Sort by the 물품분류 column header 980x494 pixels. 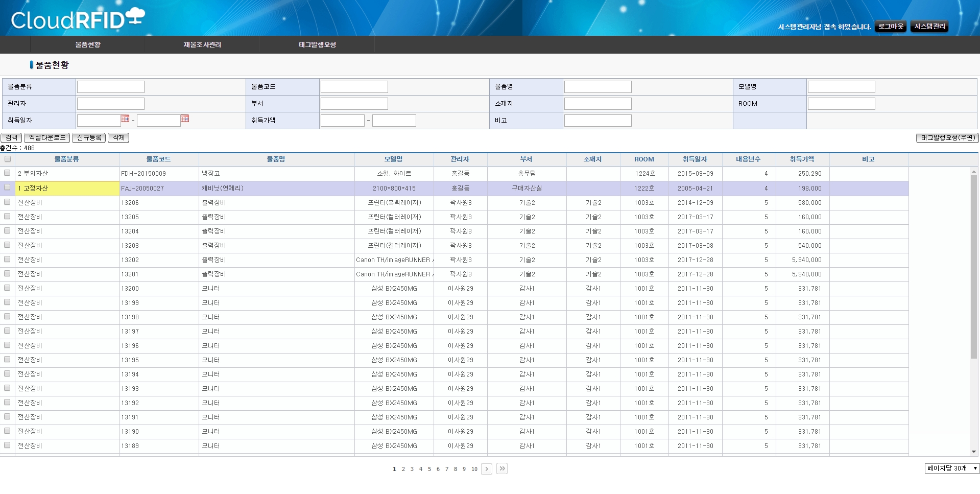click(67, 159)
